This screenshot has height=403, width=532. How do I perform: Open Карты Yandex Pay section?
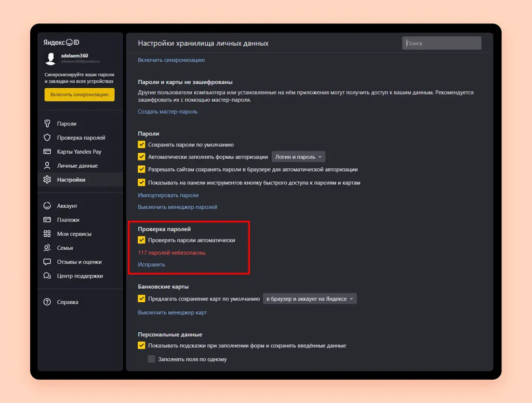80,151
